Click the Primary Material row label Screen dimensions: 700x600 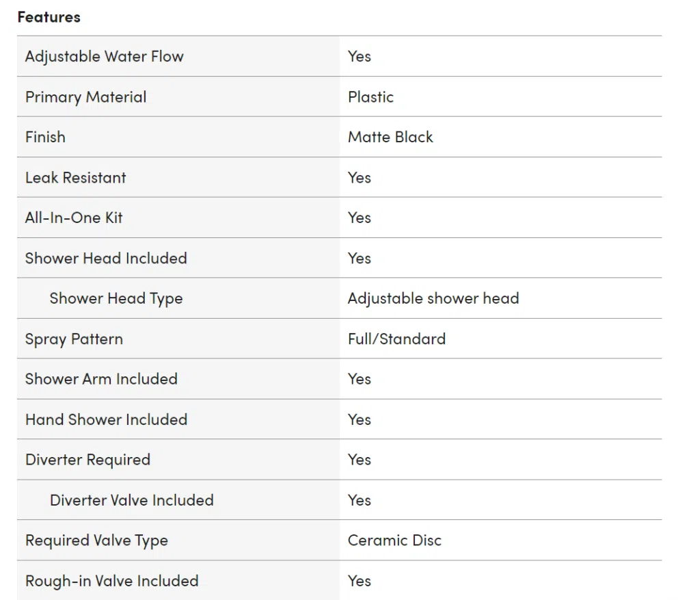[x=85, y=97]
